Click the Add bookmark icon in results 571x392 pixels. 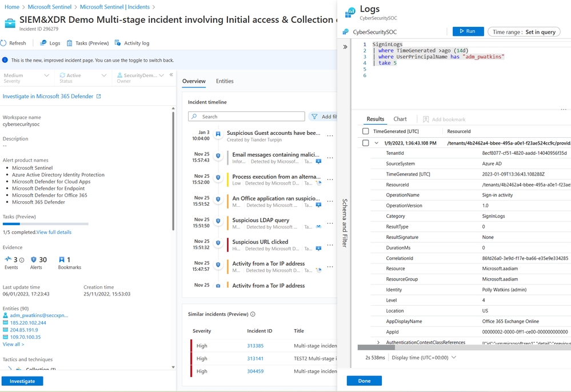click(426, 119)
